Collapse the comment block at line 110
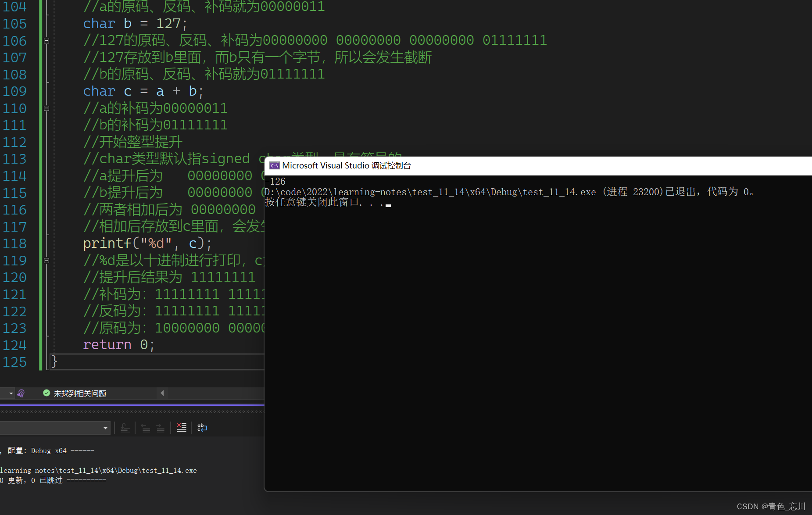Image resolution: width=812 pixels, height=515 pixels. pos(47,108)
